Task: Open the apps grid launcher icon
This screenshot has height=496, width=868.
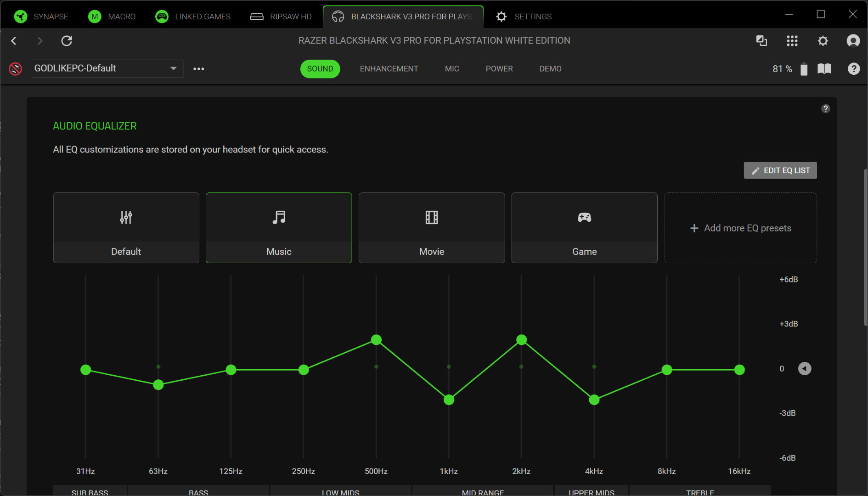Action: point(792,41)
